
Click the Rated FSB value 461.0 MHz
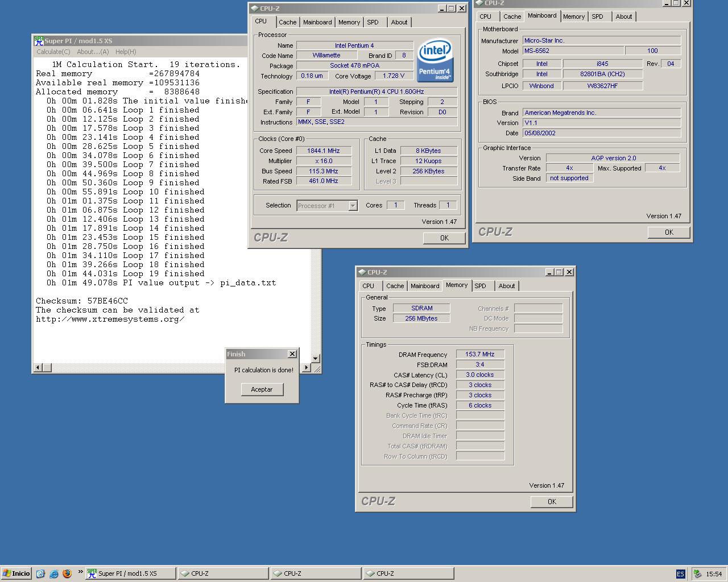pyautogui.click(x=324, y=181)
